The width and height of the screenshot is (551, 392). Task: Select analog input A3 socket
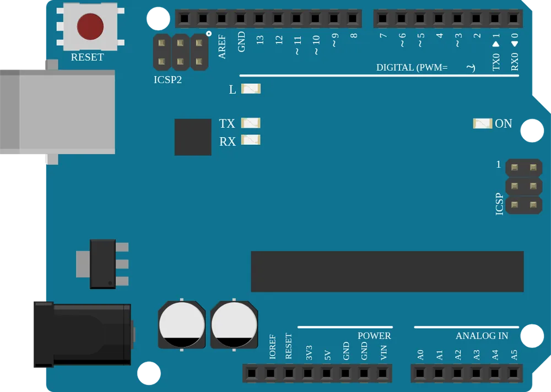(476, 373)
